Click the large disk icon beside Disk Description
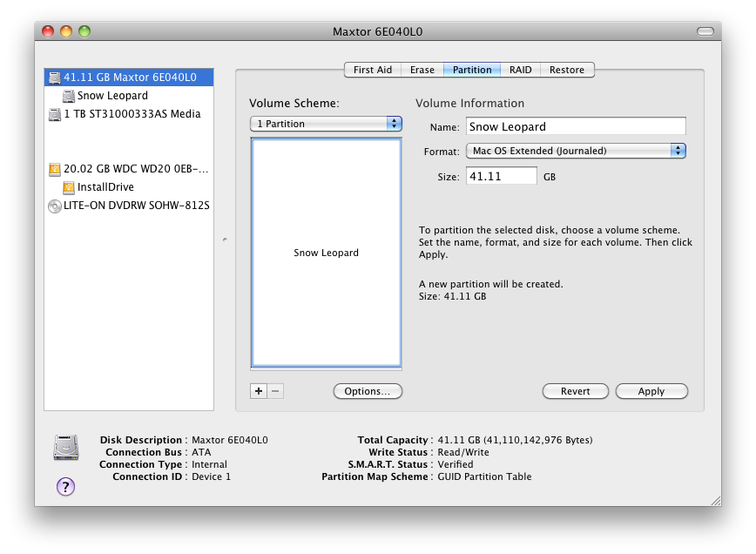The width and height of the screenshot is (756, 554). 66,448
